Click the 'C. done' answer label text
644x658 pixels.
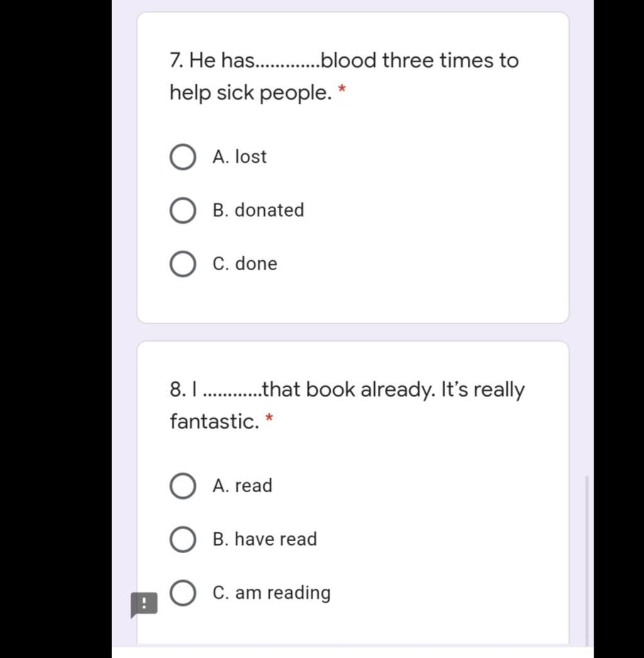tap(245, 263)
